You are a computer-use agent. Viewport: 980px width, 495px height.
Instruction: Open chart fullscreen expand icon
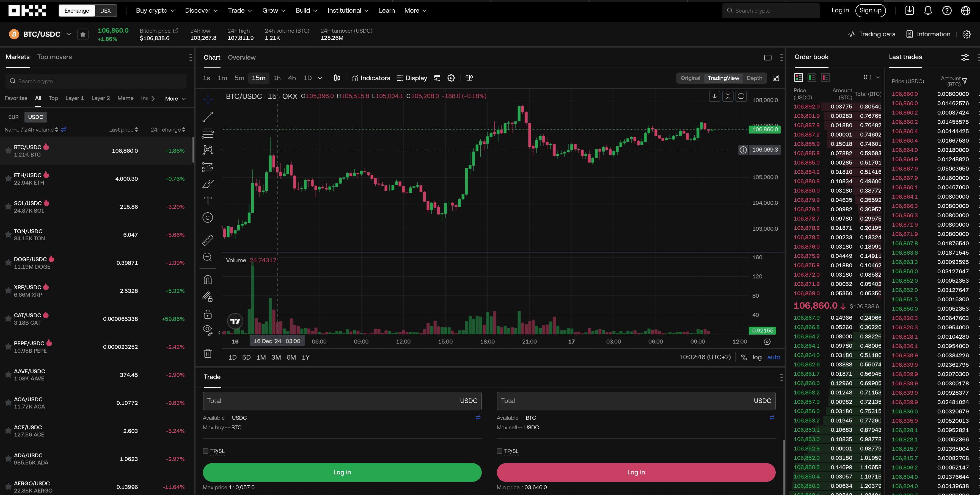776,78
